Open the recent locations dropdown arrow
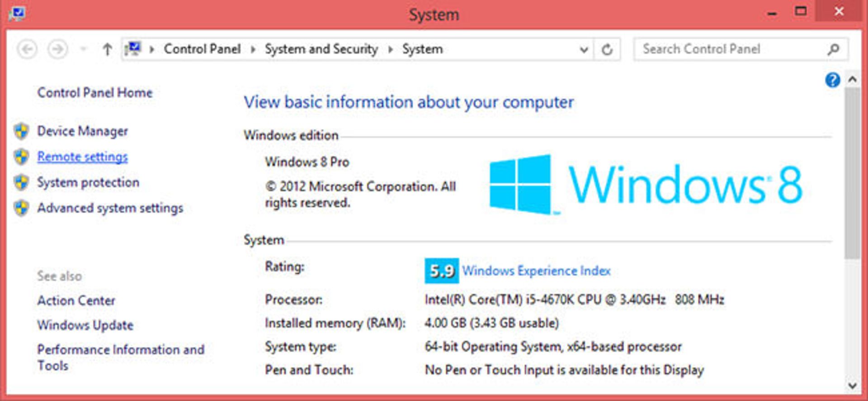Screen dimensions: 868x401 pos(83,49)
